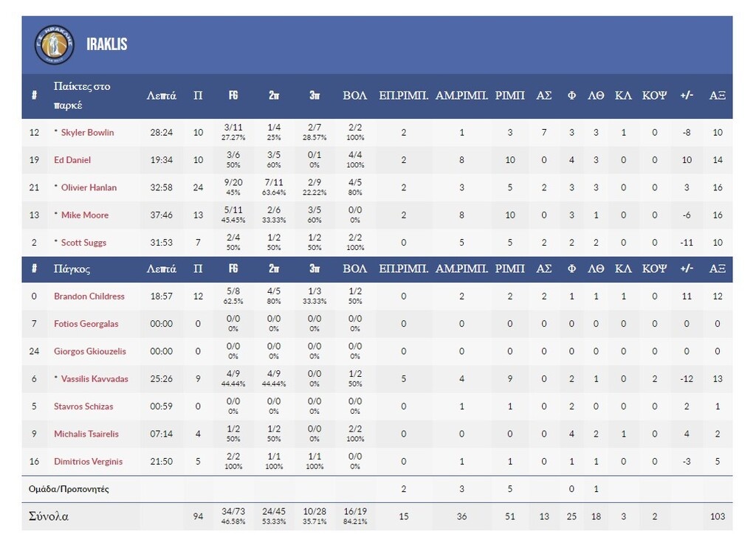Click the ΒΟΛ column header
756x537 pixels.
pyautogui.click(x=355, y=96)
